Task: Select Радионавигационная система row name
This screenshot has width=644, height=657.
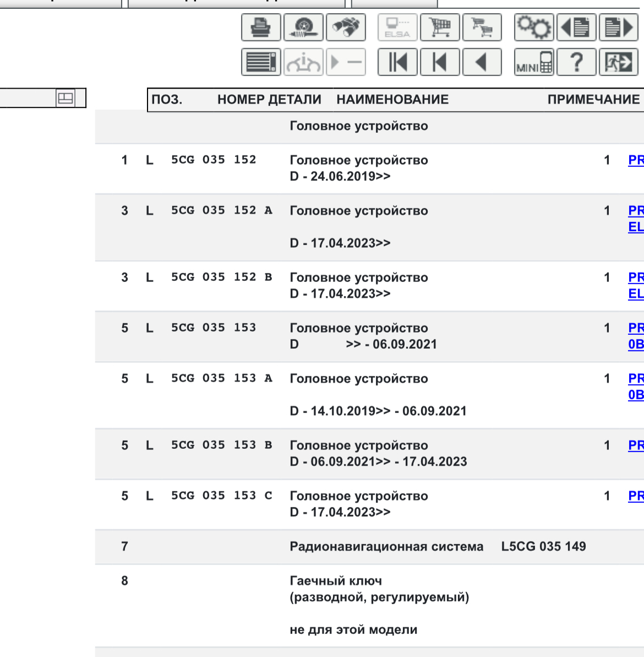Action: coord(386,547)
